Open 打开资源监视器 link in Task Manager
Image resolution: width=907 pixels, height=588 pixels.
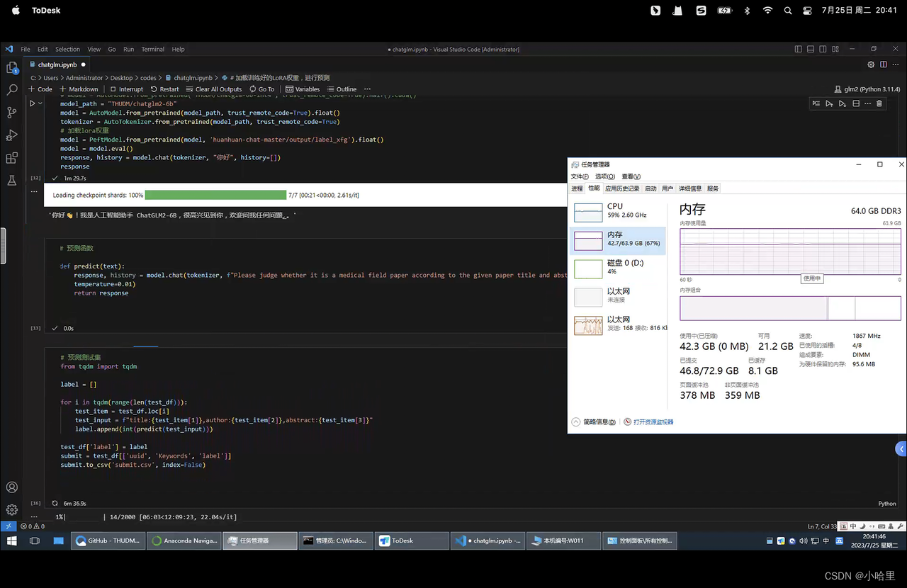(649, 422)
